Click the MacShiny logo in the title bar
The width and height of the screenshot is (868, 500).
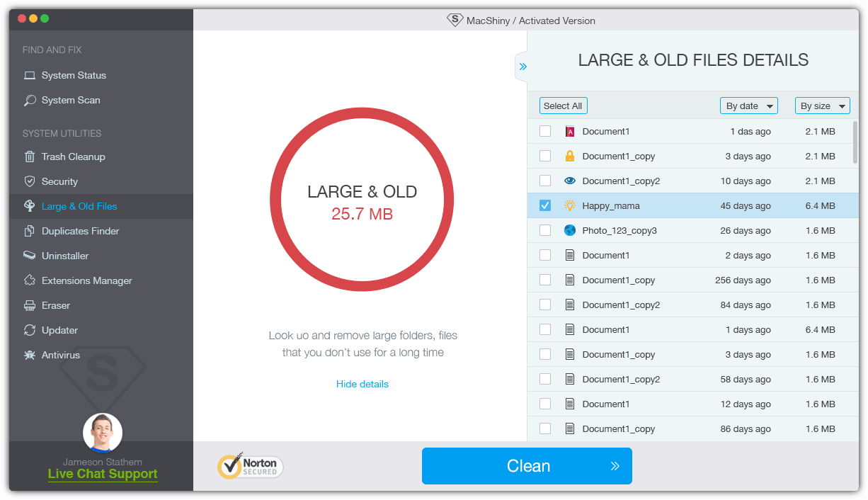(x=455, y=20)
